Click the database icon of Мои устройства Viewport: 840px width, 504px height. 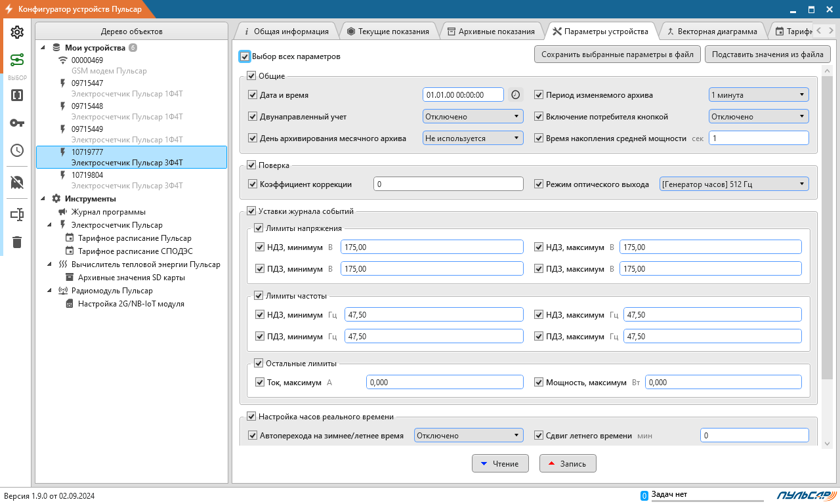(56, 47)
